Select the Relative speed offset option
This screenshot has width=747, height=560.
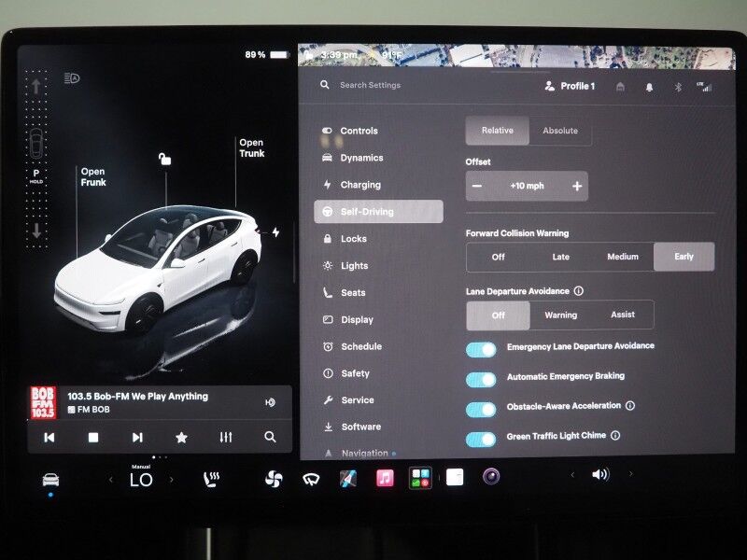click(x=497, y=131)
